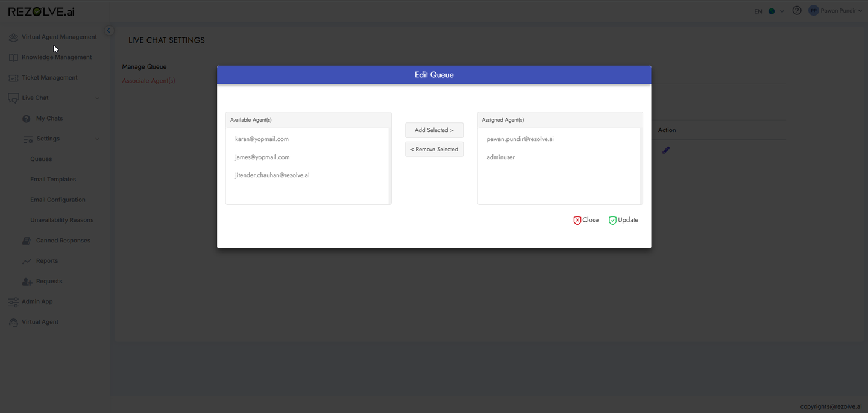The image size is (868, 413).
Task: Open Canned Responses page
Action: [63, 241]
